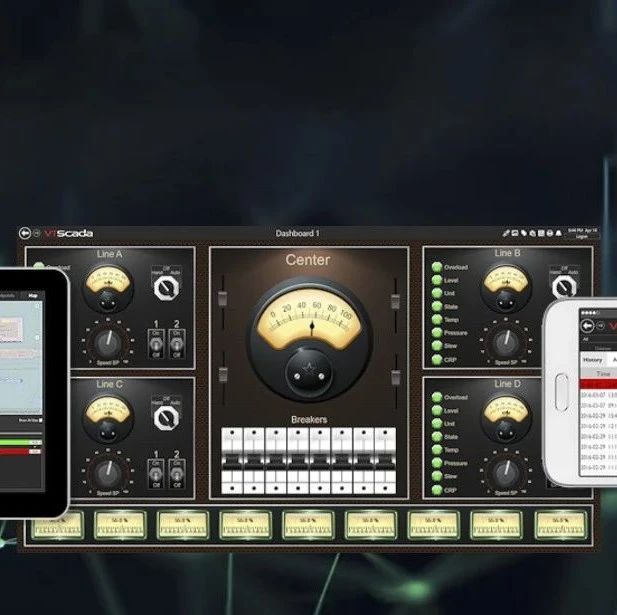Click Line B Slew green indicator
This screenshot has height=615, width=617.
(x=437, y=345)
